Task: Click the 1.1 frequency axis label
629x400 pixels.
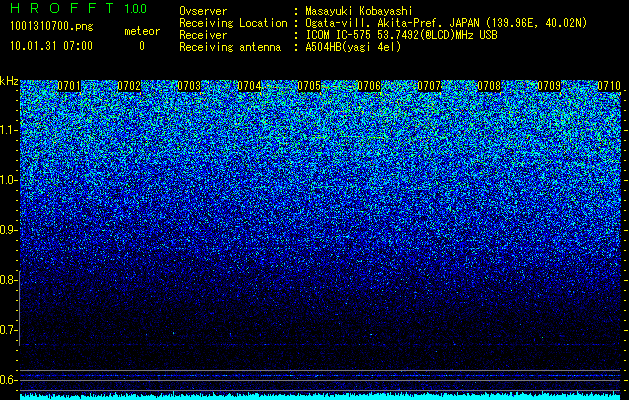Action: pyautogui.click(x=9, y=130)
